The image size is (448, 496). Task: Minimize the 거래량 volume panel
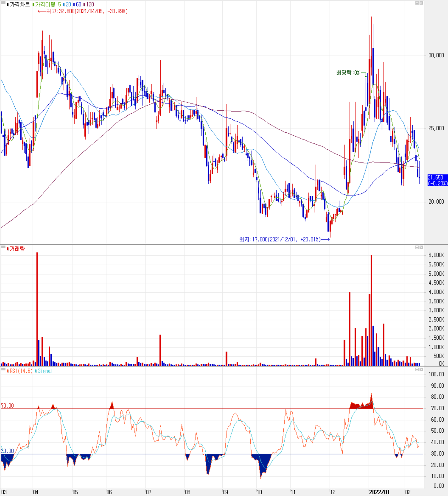click(417, 247)
